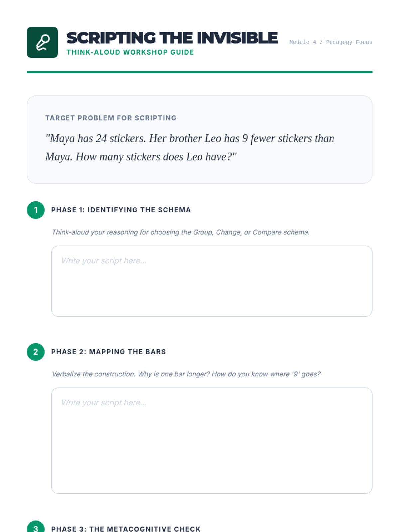
Task: Click the green header divider line
Action: (199, 72)
